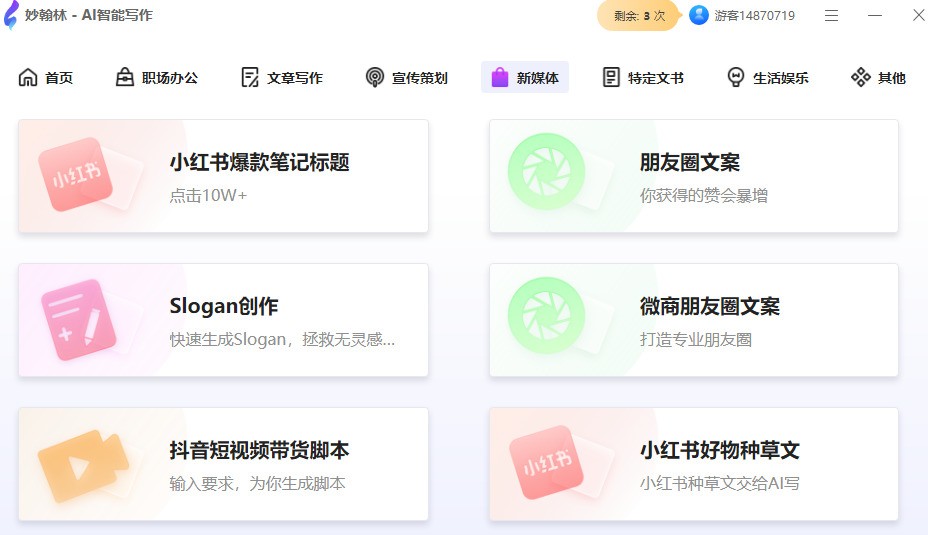Click the text 快速生成Slogan，拯救无灵感...
928x535 pixels.
282,339
